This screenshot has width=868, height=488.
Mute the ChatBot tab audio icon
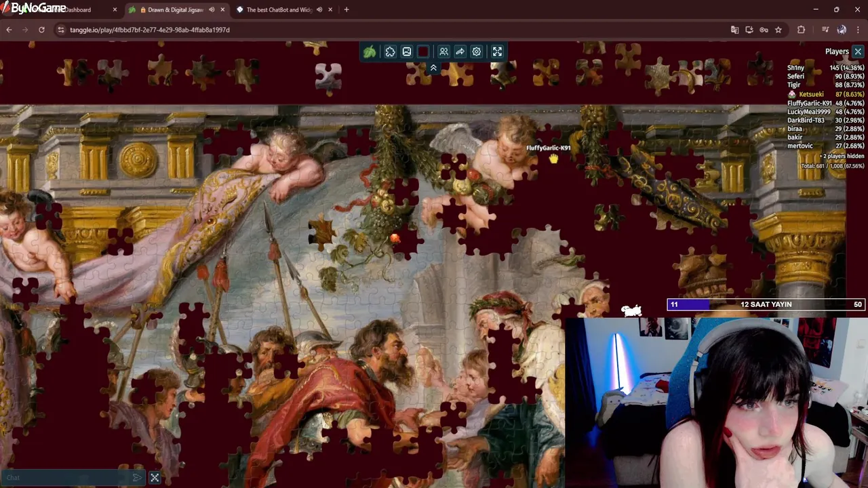(319, 9)
